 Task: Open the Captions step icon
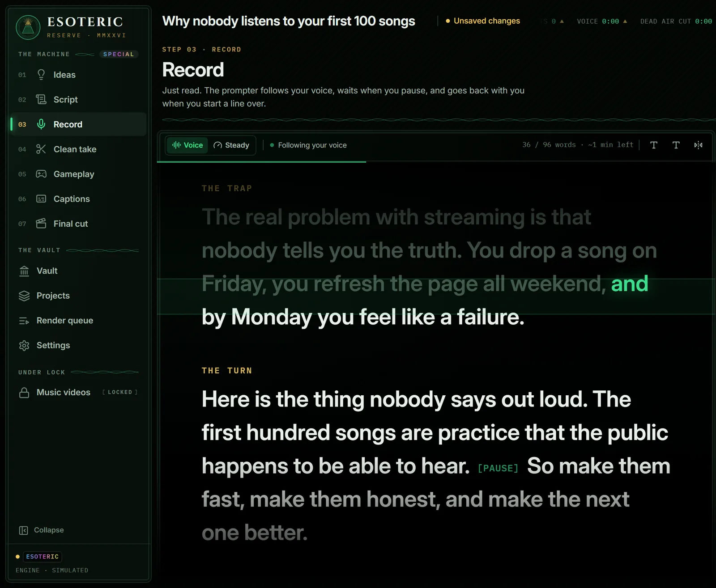[x=41, y=199]
